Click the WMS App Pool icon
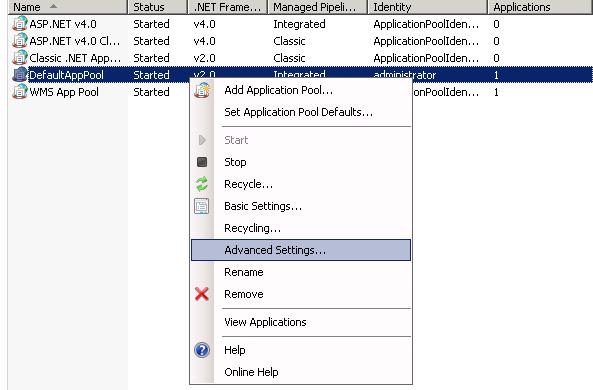The width and height of the screenshot is (593, 390). (20, 92)
